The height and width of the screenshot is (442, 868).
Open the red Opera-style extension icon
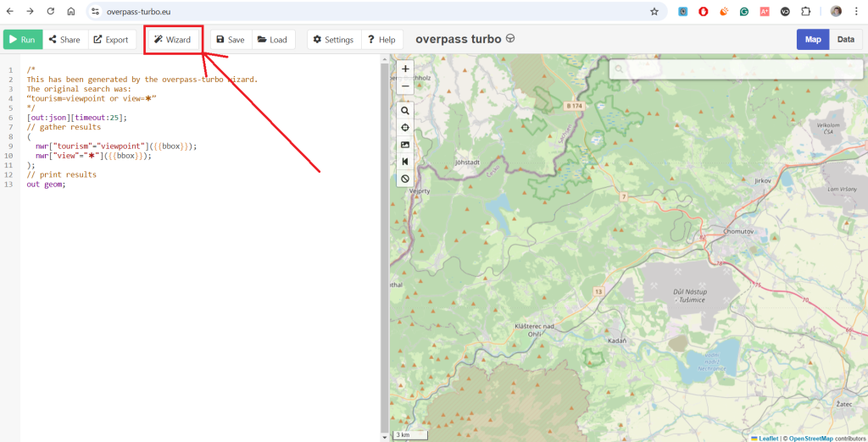pyautogui.click(x=703, y=11)
